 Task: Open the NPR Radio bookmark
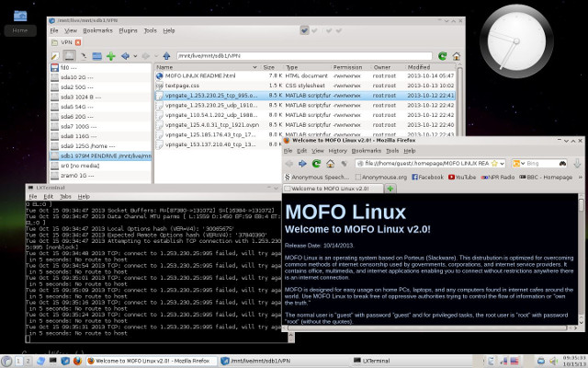coord(498,178)
